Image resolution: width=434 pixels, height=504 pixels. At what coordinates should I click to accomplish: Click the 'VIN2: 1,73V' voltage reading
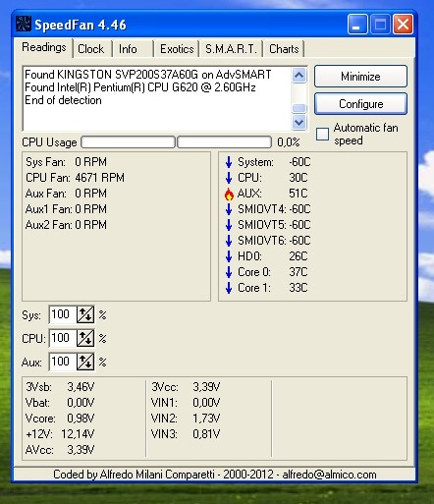(x=186, y=419)
